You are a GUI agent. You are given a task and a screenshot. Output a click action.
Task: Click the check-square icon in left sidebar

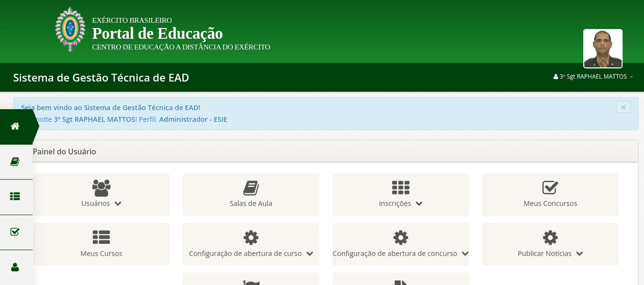[16, 231]
